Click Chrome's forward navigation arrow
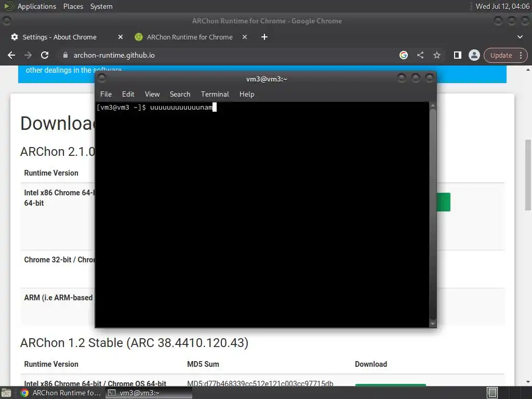Screen dimensions: 532x399 tap(28, 55)
